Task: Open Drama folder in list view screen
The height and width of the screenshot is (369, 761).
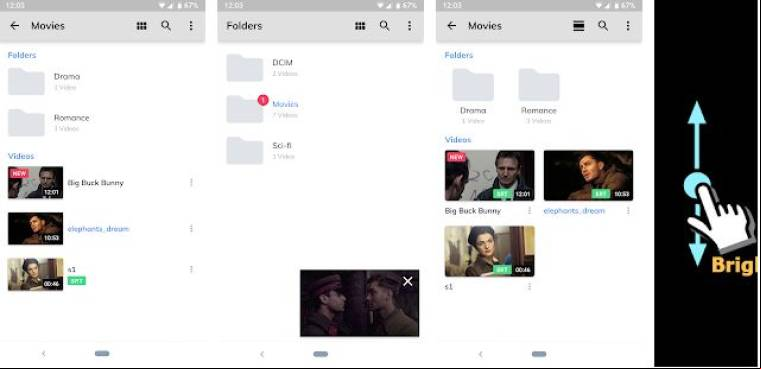Action: pyautogui.click(x=26, y=82)
